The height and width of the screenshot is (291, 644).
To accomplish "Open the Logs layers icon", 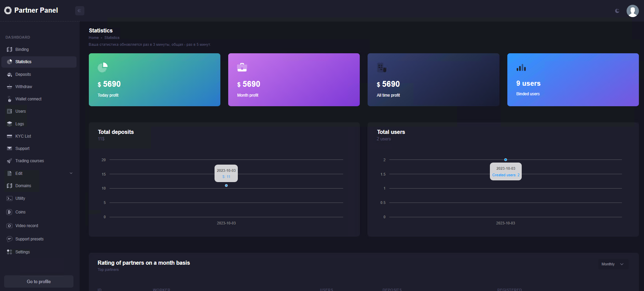I will coord(10,124).
